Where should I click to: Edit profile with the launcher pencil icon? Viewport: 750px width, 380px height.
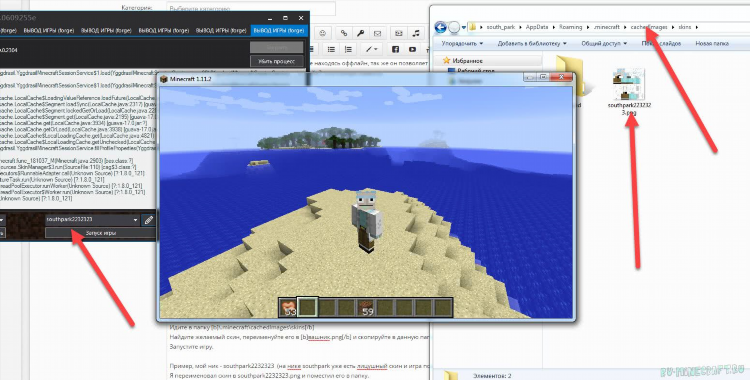point(149,220)
